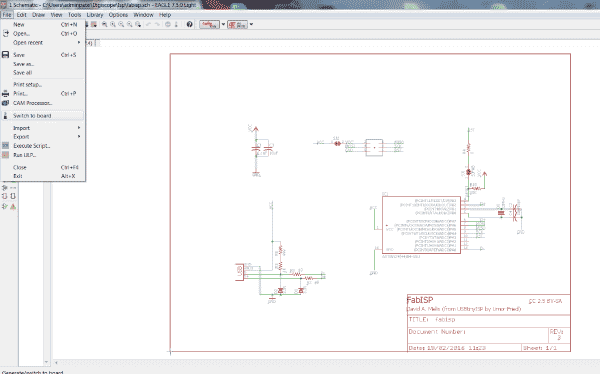The height and width of the screenshot is (374, 600).
Task: Open the Draw menu
Action: coord(38,15)
